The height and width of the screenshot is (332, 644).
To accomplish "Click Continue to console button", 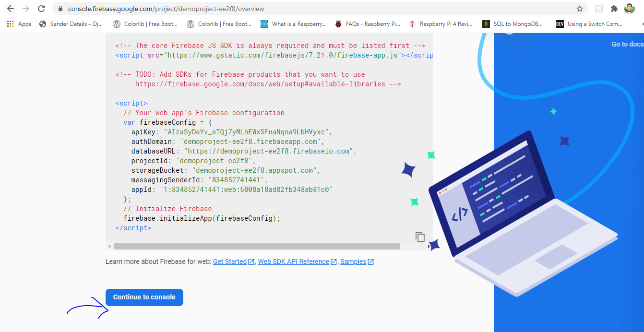I will (144, 297).
